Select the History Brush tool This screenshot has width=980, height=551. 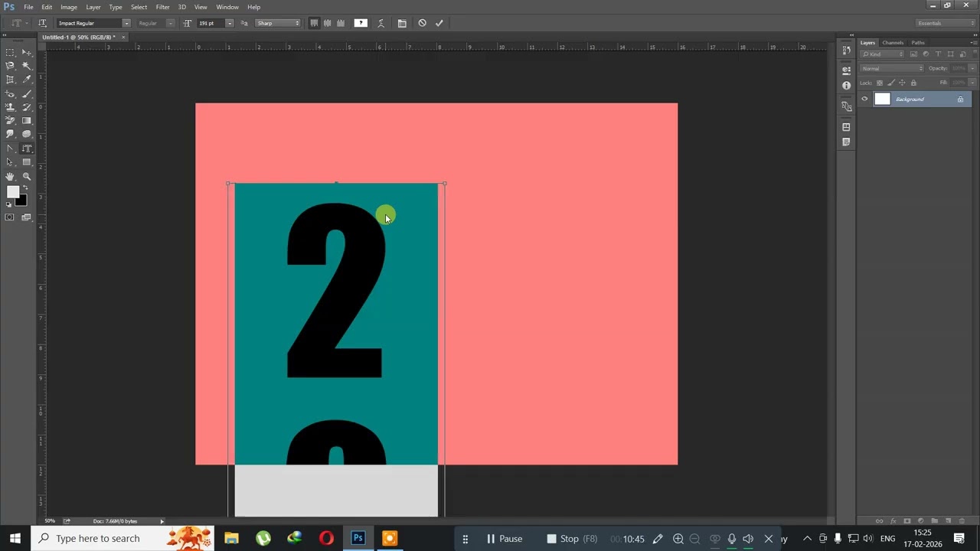click(27, 107)
